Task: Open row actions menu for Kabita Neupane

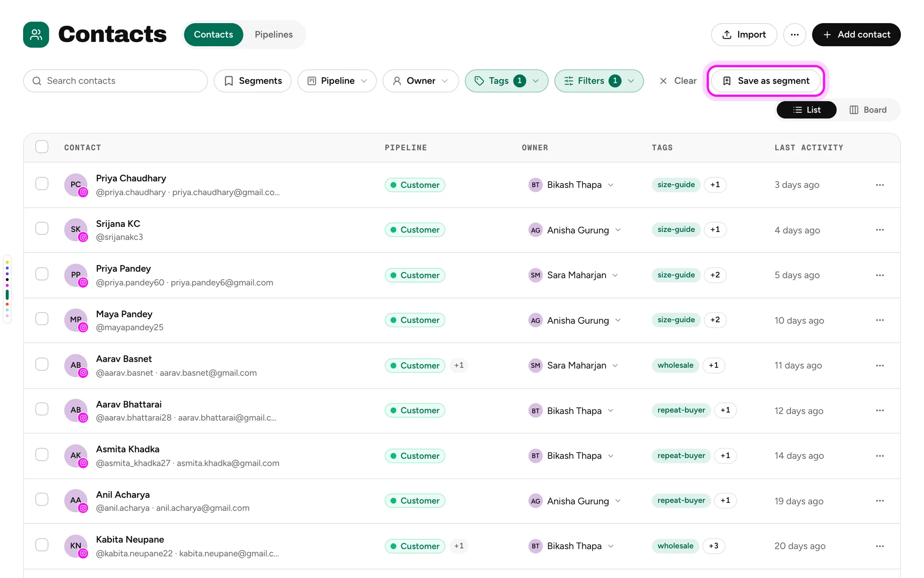Action: 880,546
